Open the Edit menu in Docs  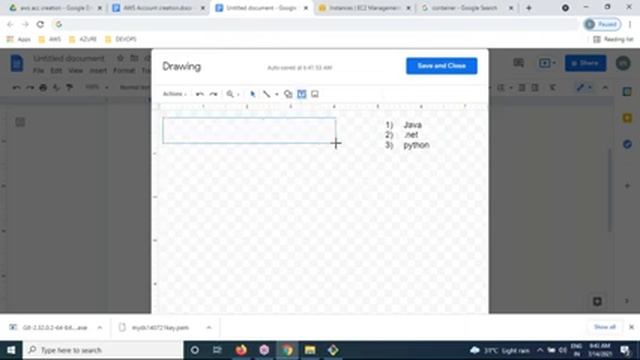56,71
